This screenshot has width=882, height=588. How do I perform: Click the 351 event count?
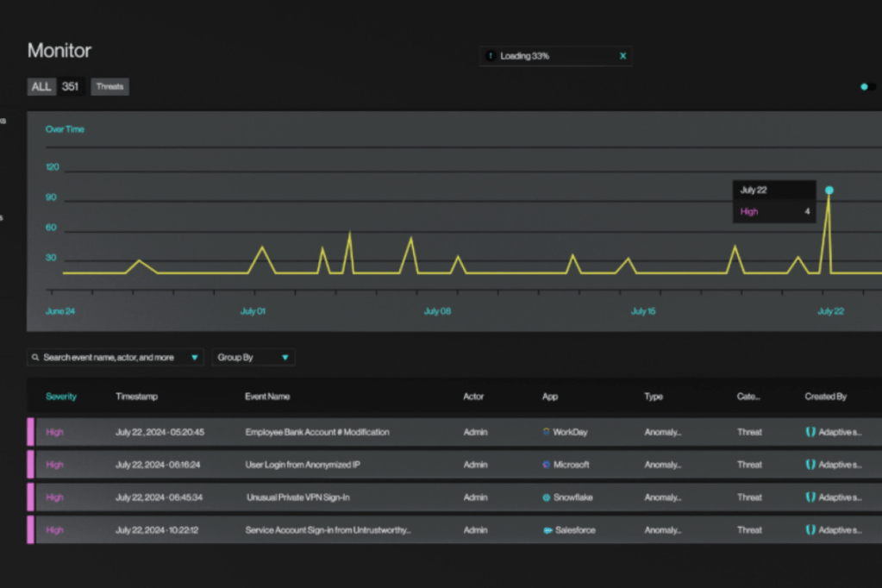(71, 87)
